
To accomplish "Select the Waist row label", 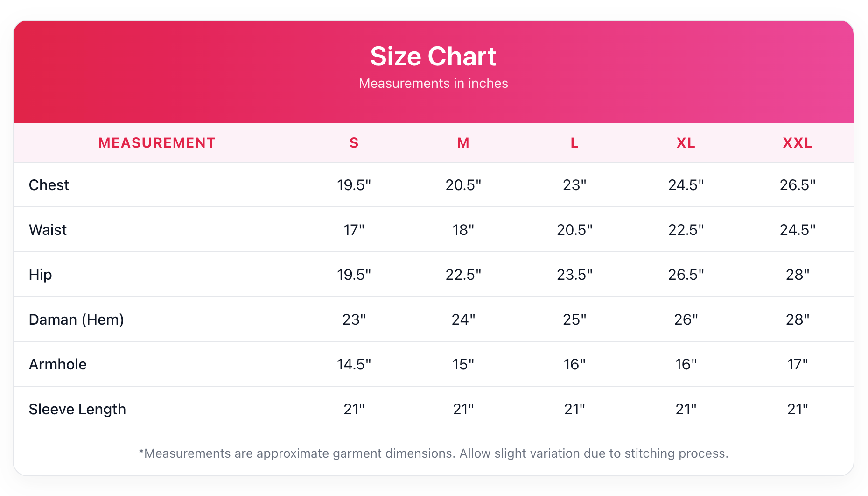I will point(48,230).
